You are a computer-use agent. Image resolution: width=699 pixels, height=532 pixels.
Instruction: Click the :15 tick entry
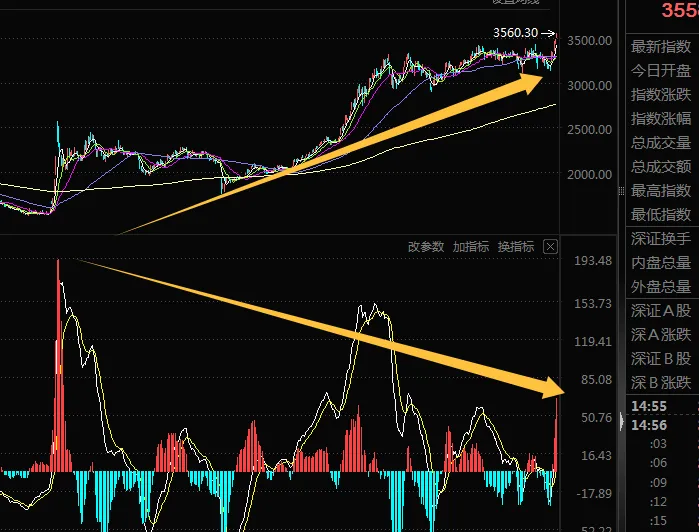[658, 521]
